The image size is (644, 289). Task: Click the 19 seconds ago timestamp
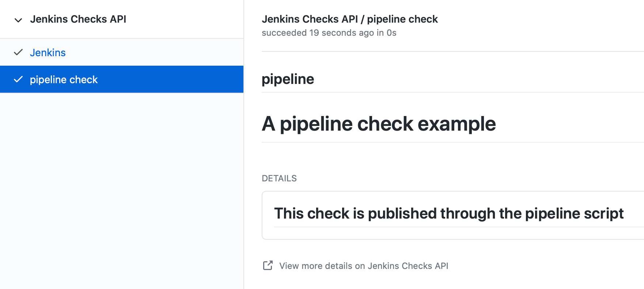coord(341,33)
